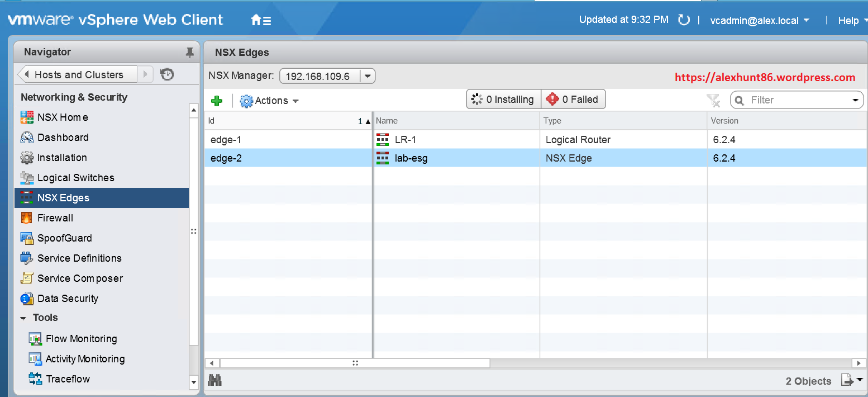The image size is (868, 397).
Task: Open the Firewall section
Action: 55,218
